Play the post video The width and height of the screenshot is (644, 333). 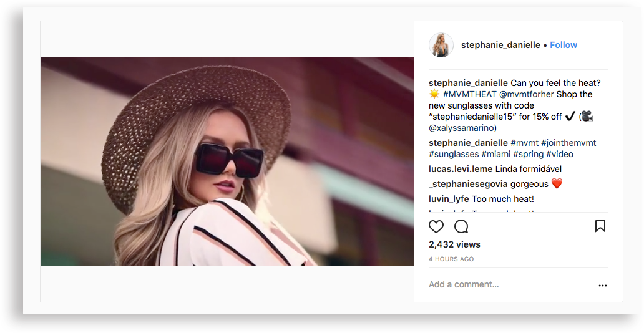(227, 161)
